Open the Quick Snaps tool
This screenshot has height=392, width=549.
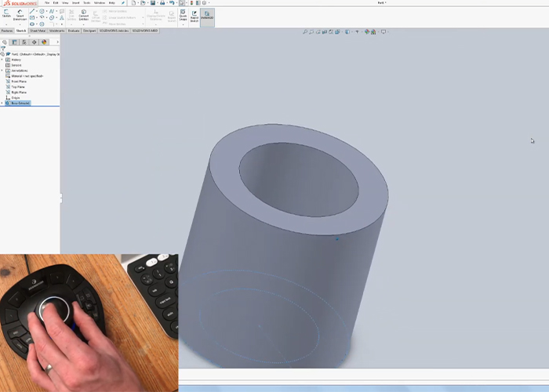click(x=183, y=16)
